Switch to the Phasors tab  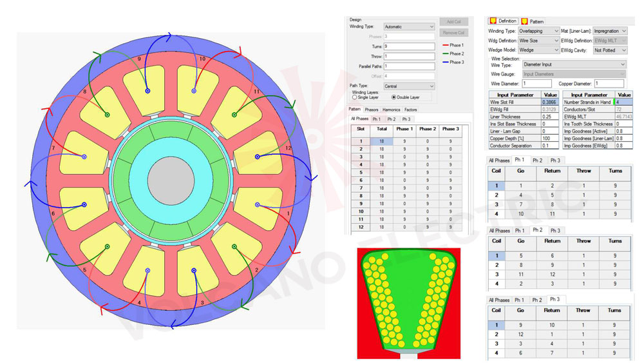372,110
